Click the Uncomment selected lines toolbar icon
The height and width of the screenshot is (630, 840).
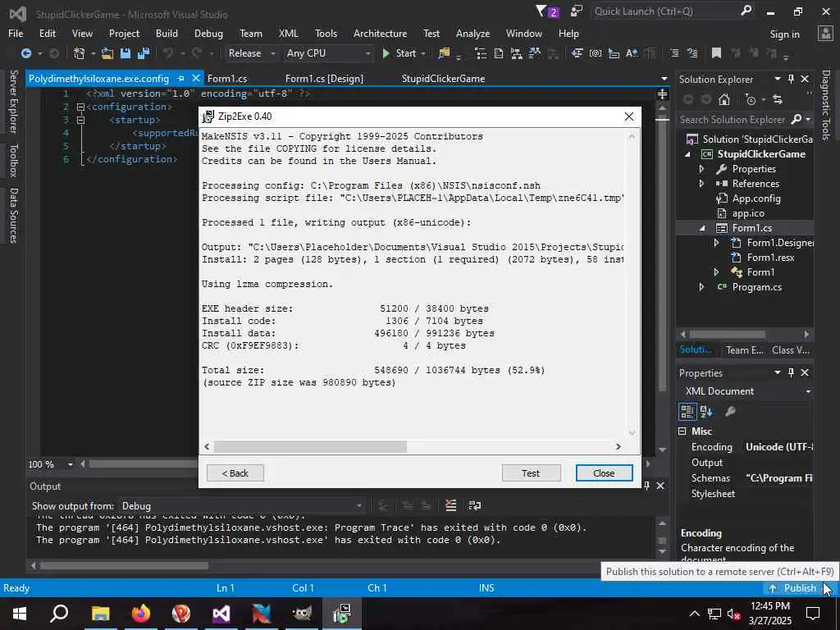692,53
